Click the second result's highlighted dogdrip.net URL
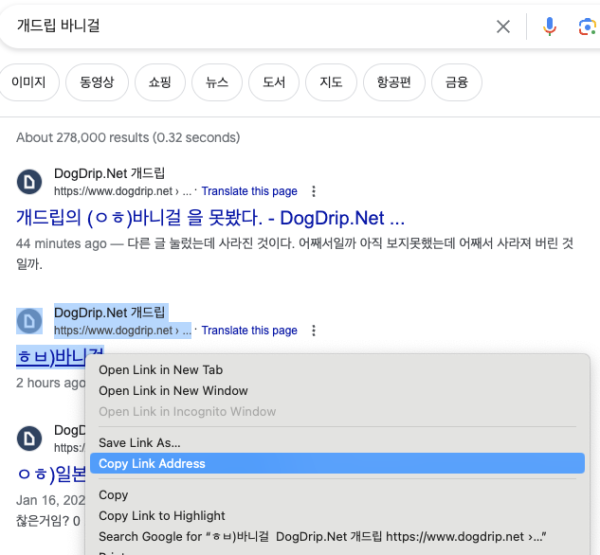 point(122,330)
